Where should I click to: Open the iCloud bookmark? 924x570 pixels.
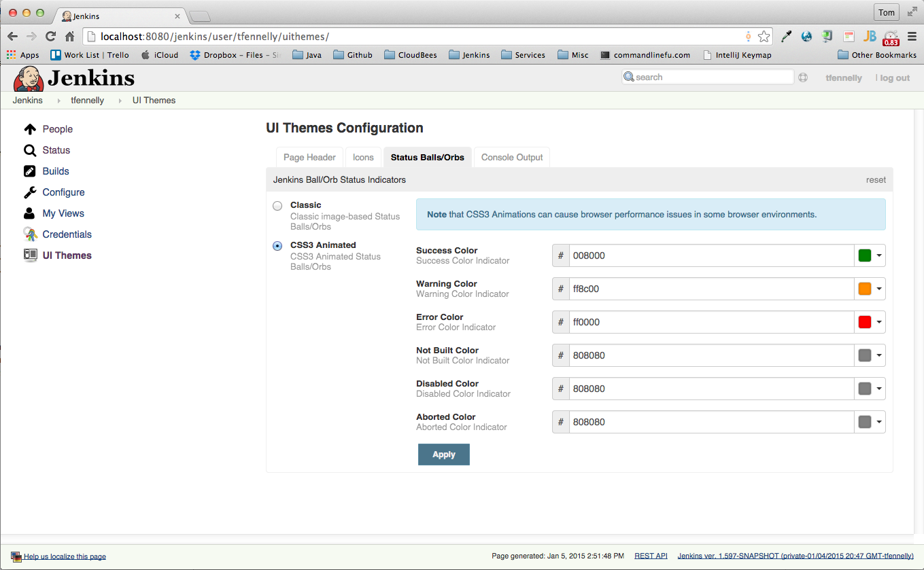159,55
